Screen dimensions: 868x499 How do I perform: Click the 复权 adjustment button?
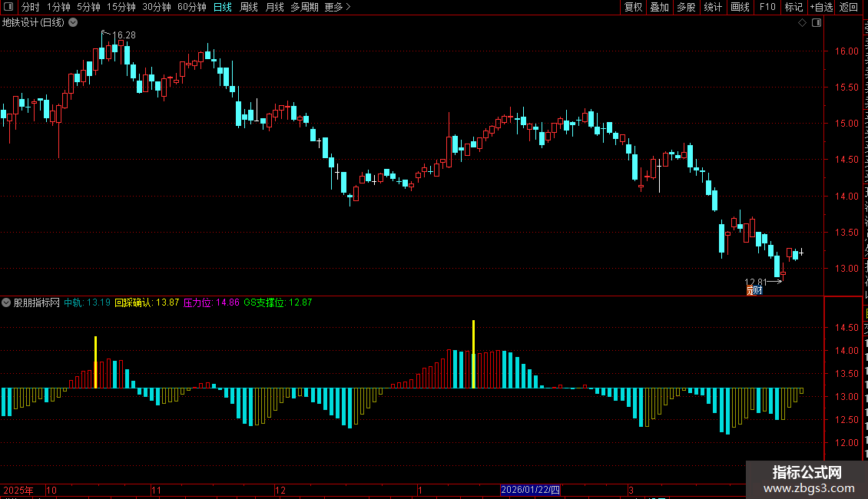tap(633, 7)
